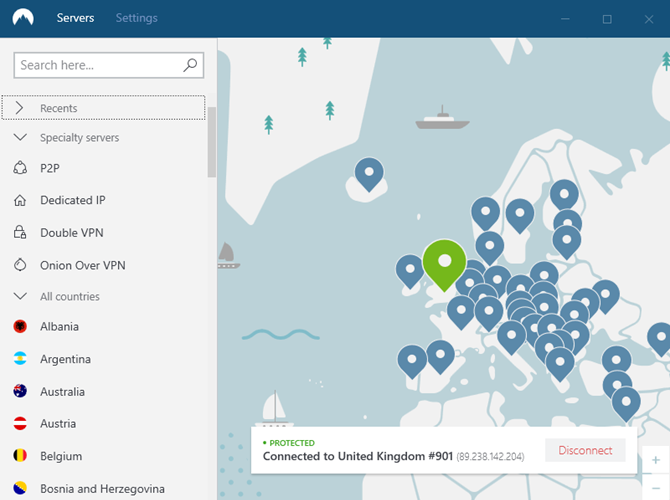Viewport: 670px width, 500px height.
Task: Collapse the Specialty servers section
Action: click(x=20, y=137)
